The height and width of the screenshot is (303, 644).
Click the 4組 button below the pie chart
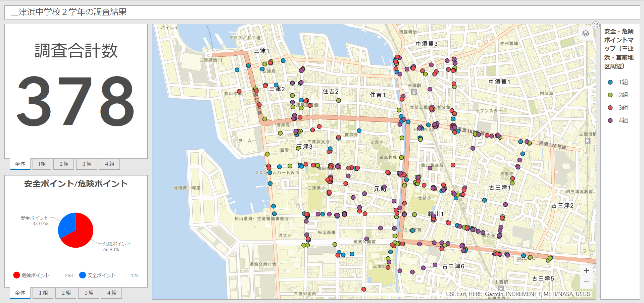(111, 293)
